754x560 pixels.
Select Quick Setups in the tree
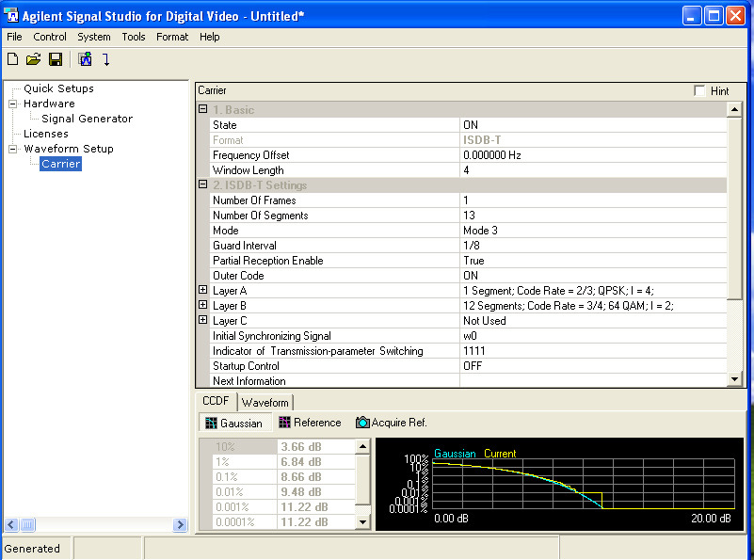[x=58, y=88]
